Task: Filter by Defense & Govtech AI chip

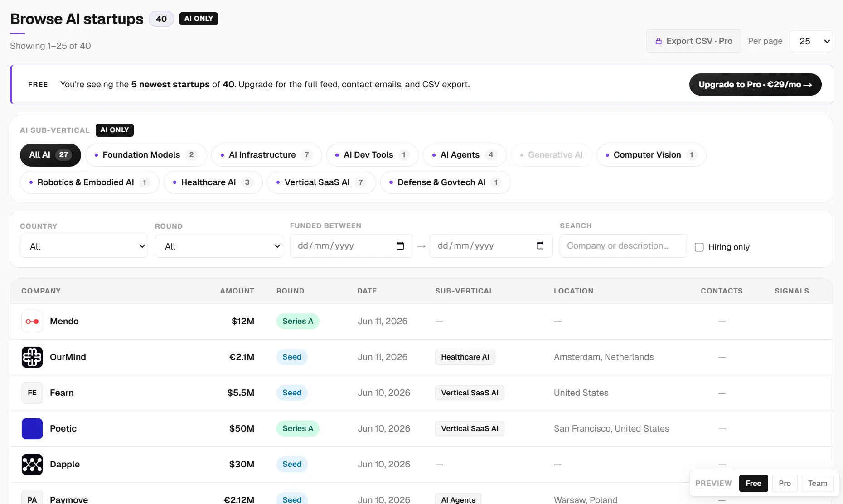Action: (446, 182)
